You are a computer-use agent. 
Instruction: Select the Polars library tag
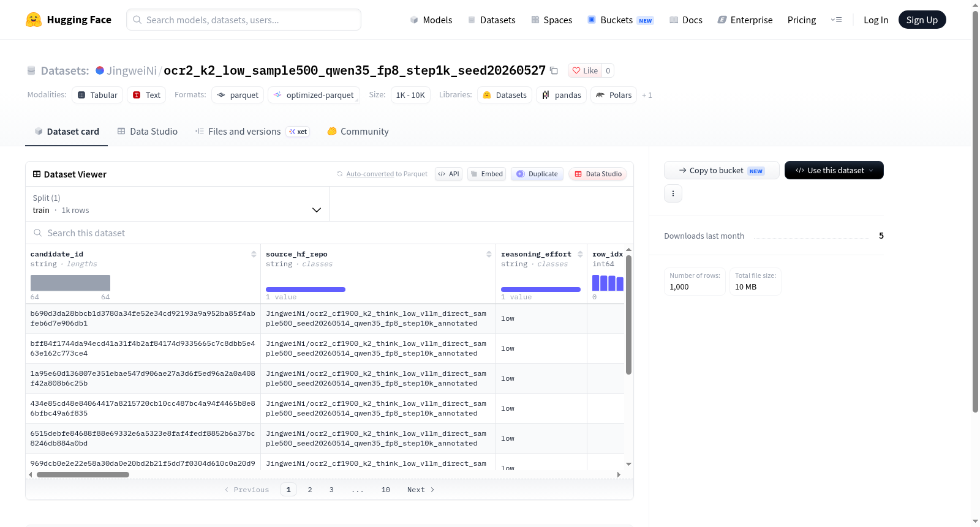[614, 95]
